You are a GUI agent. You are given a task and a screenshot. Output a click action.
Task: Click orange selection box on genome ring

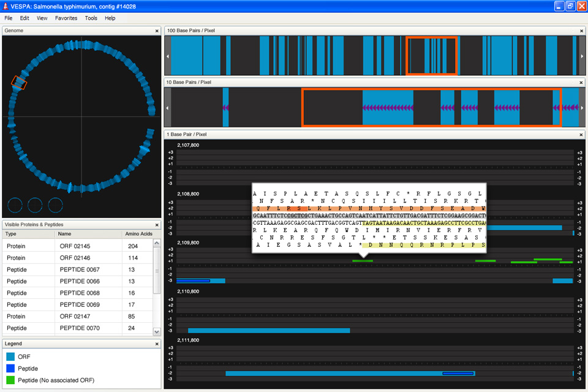[18, 83]
